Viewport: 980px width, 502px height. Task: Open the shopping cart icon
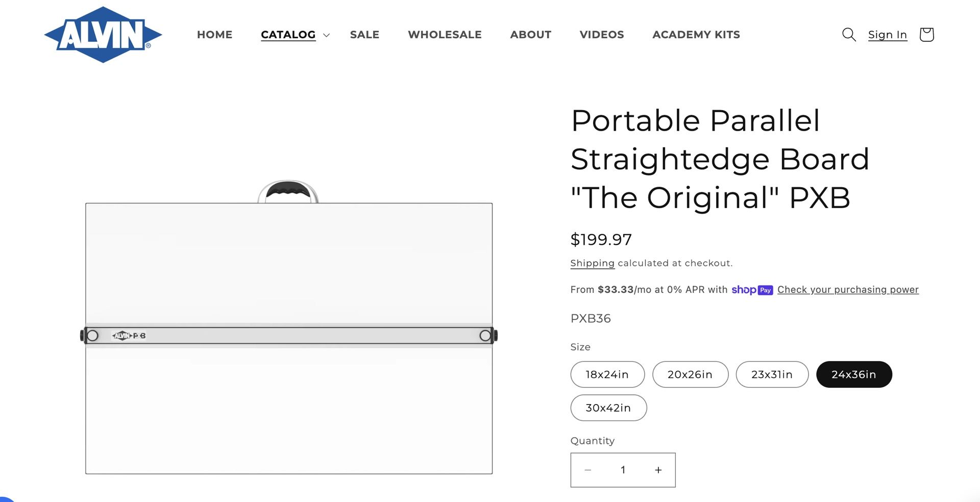926,35
